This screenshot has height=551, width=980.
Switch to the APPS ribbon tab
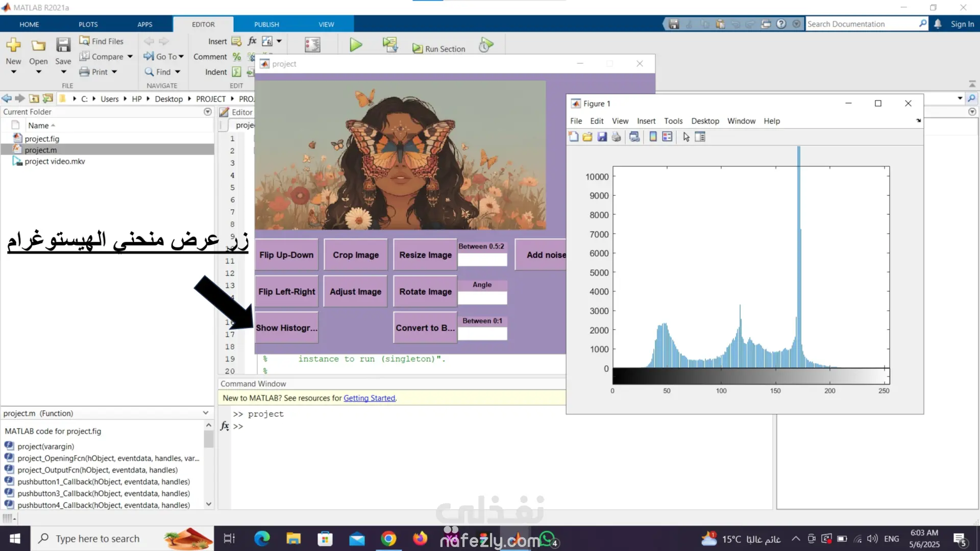point(145,24)
